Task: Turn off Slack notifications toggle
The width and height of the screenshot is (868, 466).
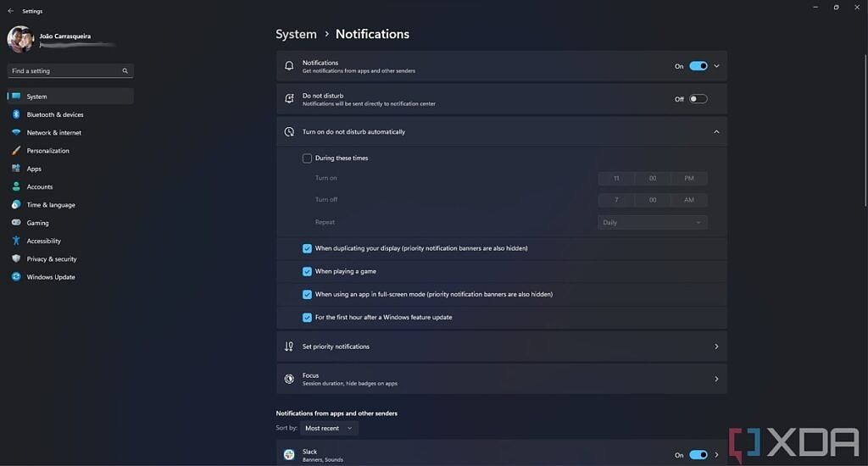Action: (x=698, y=455)
